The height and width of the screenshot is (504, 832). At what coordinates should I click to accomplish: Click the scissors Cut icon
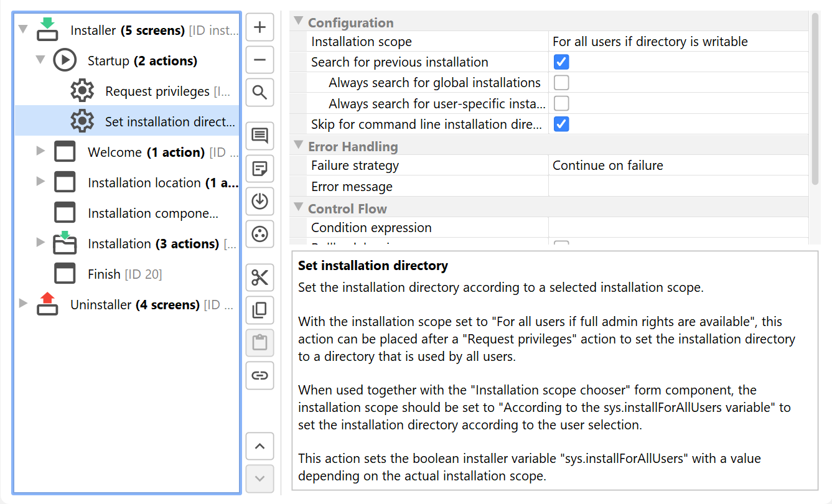click(x=260, y=278)
